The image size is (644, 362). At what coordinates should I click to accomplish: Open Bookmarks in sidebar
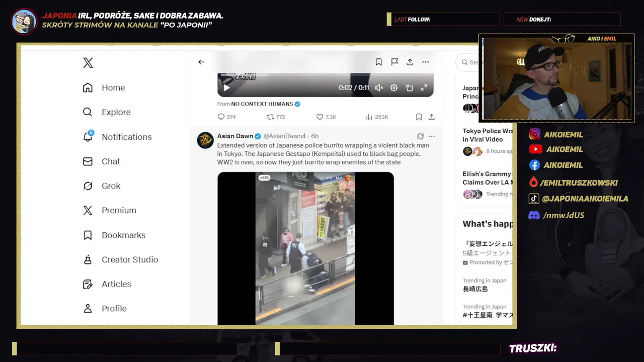114,235
